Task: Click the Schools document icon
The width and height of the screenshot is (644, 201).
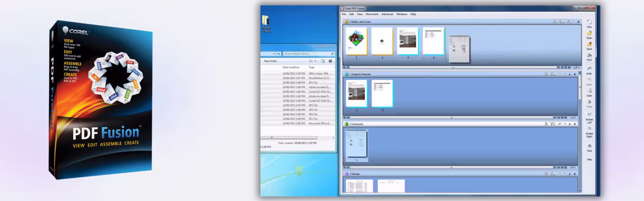Action: [347, 174]
